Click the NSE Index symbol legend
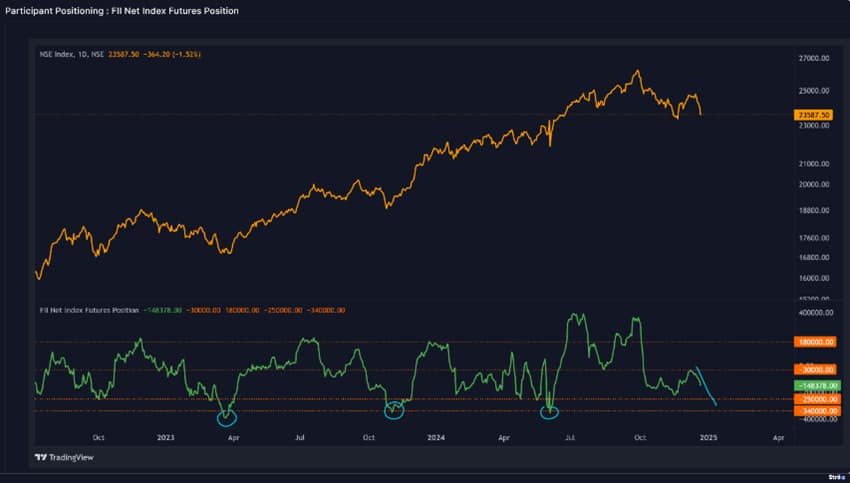The width and height of the screenshot is (850, 483). tap(70, 55)
